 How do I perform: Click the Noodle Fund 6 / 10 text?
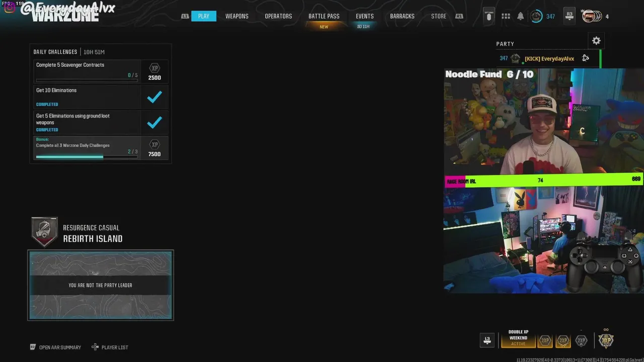pos(490,74)
